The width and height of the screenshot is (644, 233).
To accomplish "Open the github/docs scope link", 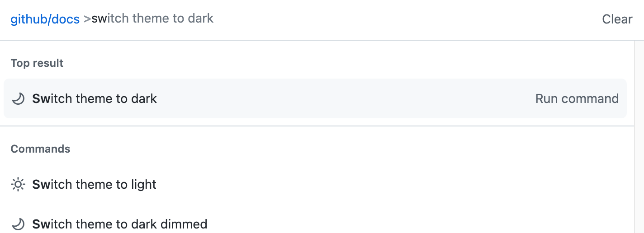I will [45, 19].
